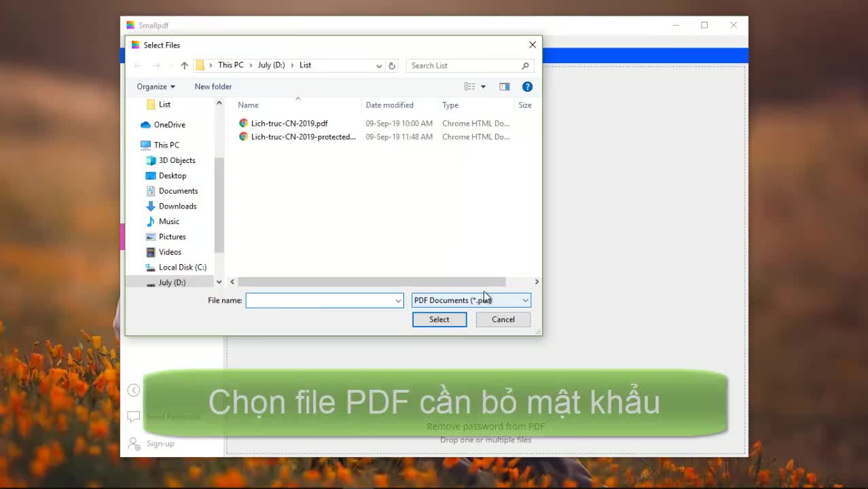Click date 09-Sep-19 11:48 AM cell
This screenshot has width=868, height=489.
[x=399, y=137]
